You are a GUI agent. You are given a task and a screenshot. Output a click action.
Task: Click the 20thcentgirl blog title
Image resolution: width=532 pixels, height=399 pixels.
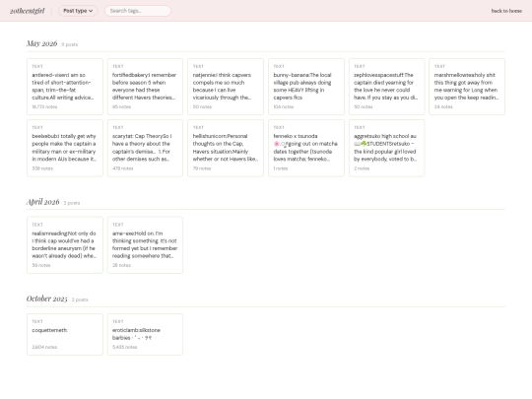(28, 11)
